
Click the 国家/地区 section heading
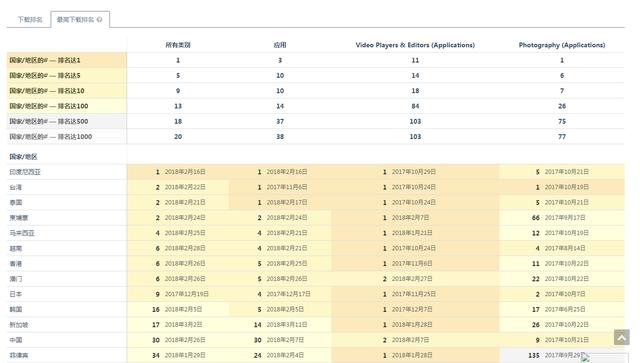[23, 157]
